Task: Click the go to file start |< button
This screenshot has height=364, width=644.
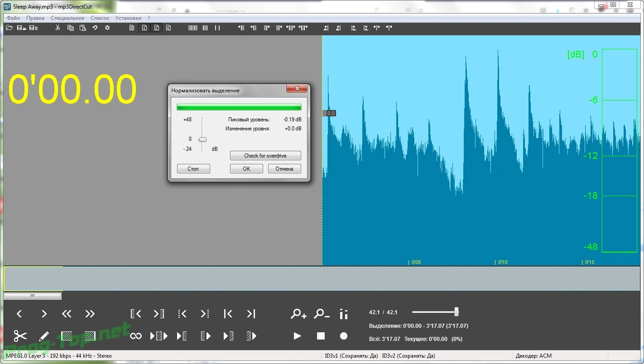Action: 228,314
